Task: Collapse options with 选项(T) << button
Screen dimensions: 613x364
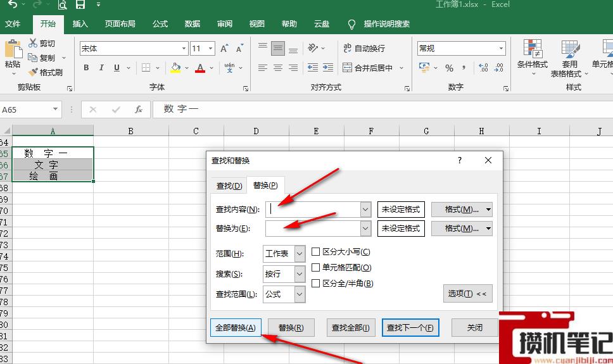Action: tap(467, 293)
